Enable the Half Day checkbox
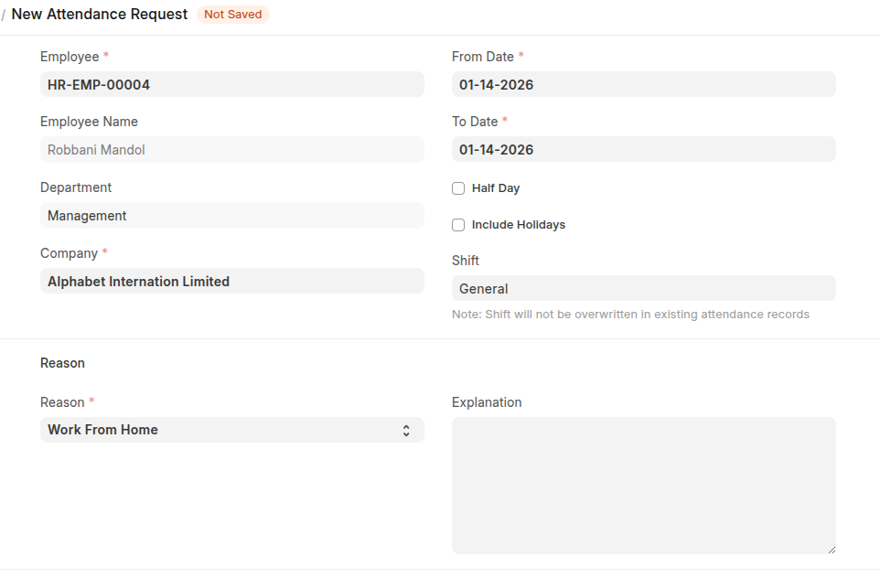 pyautogui.click(x=458, y=188)
